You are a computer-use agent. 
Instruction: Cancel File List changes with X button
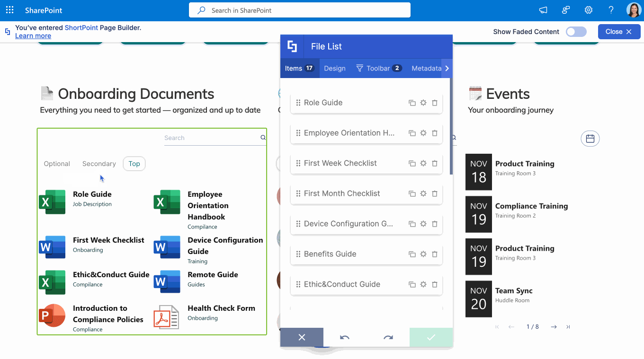click(302, 337)
